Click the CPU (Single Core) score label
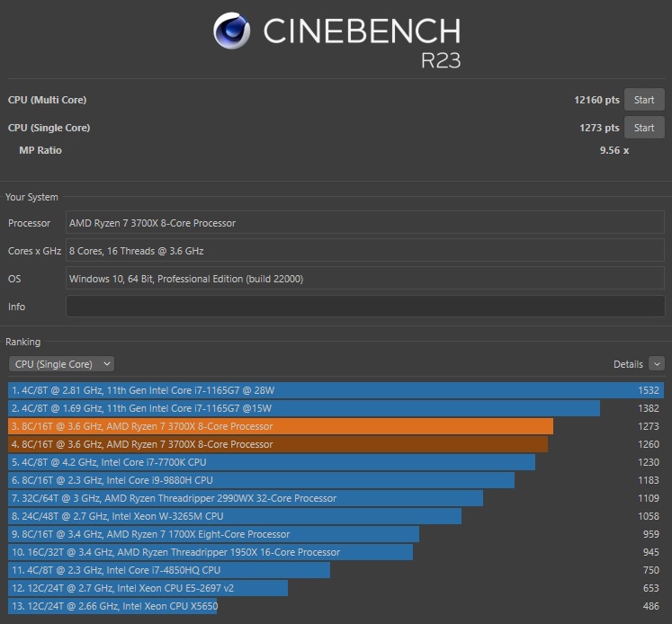 click(x=49, y=128)
